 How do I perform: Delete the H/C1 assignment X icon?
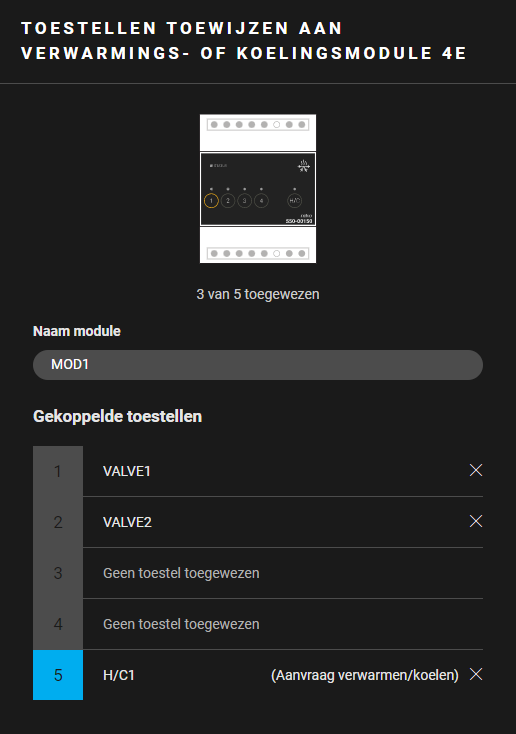pyautogui.click(x=476, y=675)
